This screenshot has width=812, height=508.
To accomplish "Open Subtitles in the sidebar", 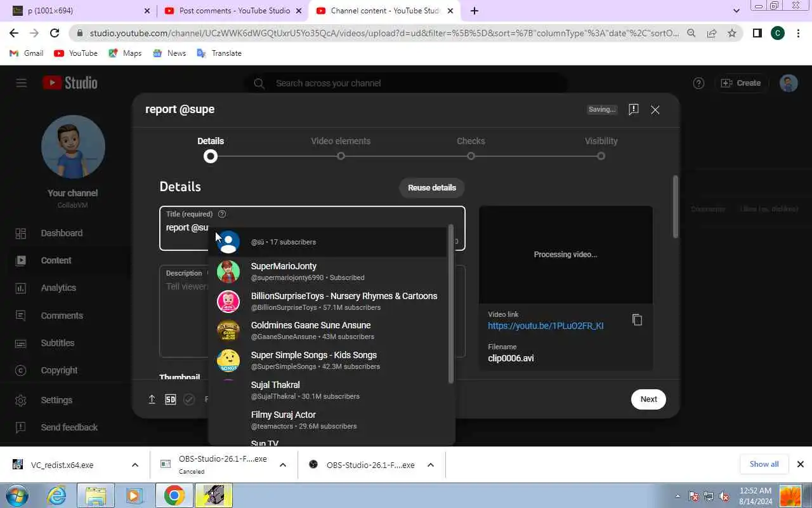I will click(x=58, y=343).
